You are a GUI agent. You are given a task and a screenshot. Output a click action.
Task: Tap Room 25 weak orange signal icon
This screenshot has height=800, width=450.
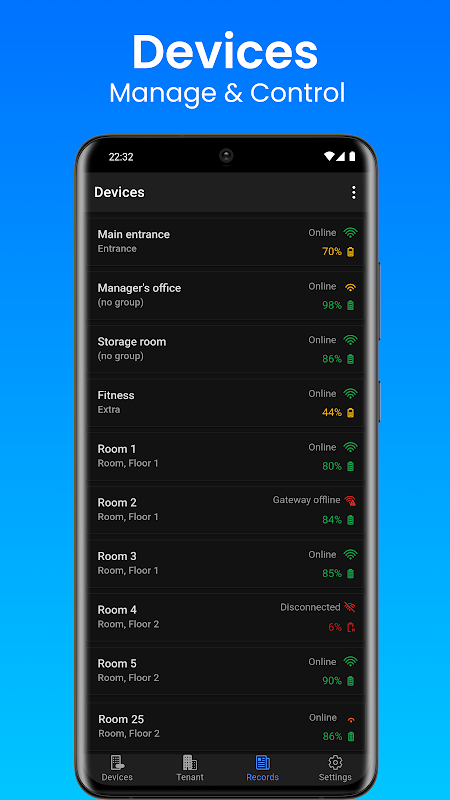pyautogui.click(x=351, y=720)
